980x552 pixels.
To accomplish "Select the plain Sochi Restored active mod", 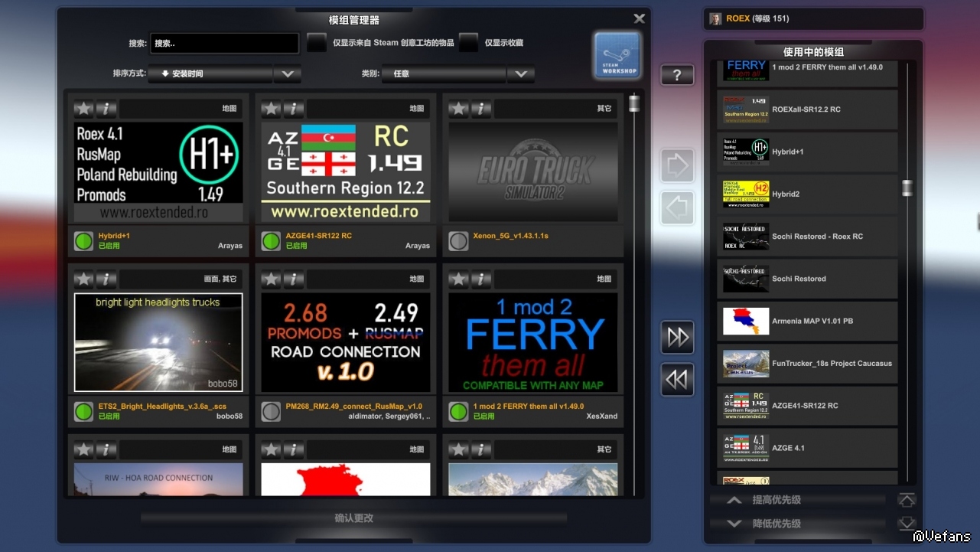I will (807, 279).
